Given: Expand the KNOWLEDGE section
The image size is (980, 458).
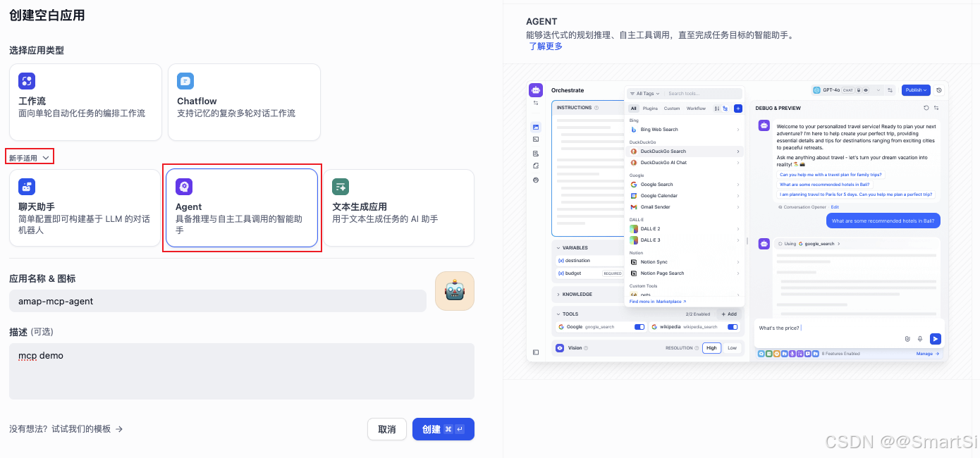Looking at the screenshot, I should click(575, 294).
